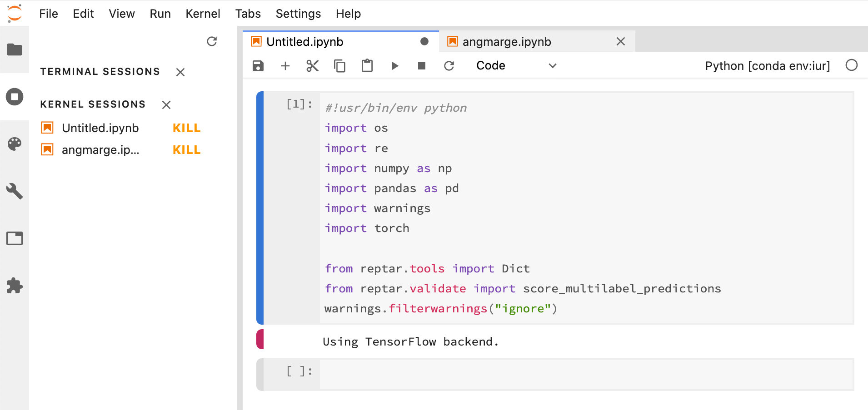Open the Tabs menu
The width and height of the screenshot is (868, 410).
[248, 14]
